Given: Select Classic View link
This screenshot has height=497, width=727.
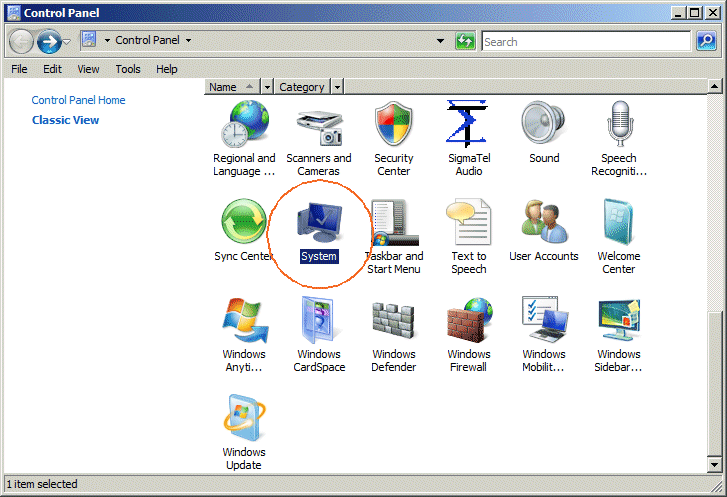Looking at the screenshot, I should coord(65,120).
